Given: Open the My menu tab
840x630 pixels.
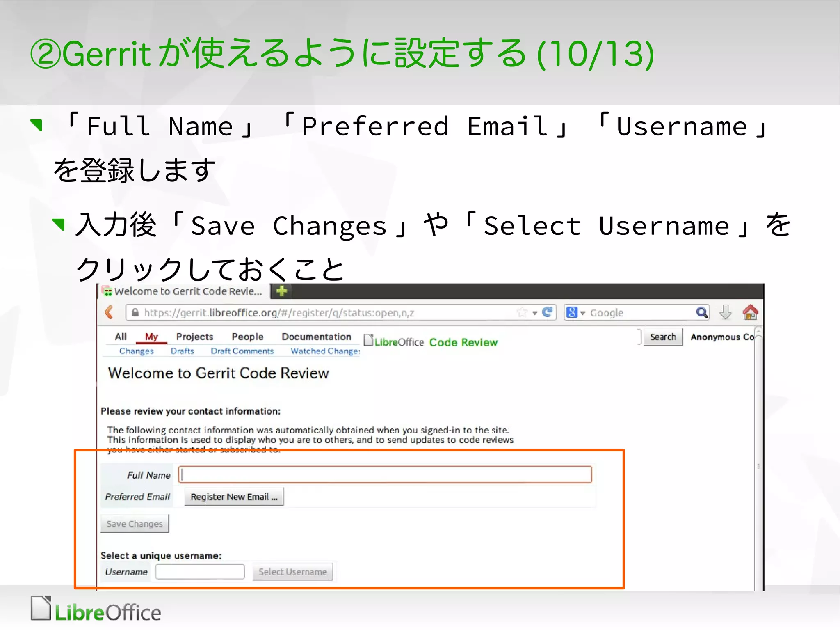Looking at the screenshot, I should [151, 337].
